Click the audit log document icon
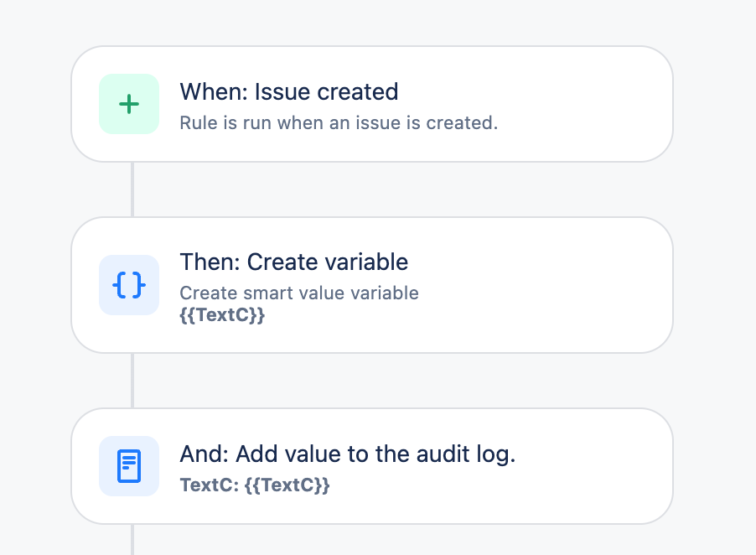 pos(129,466)
